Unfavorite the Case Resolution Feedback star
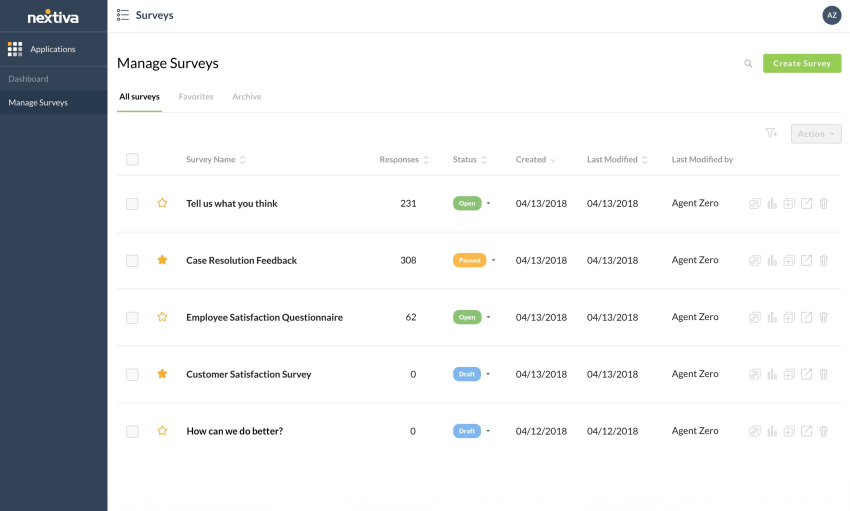The width and height of the screenshot is (850, 511). [162, 261]
